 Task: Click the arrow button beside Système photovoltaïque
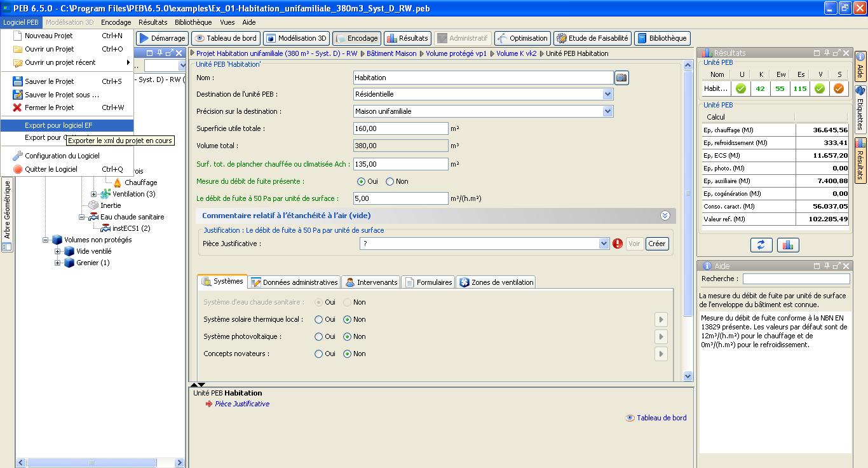[x=661, y=336]
